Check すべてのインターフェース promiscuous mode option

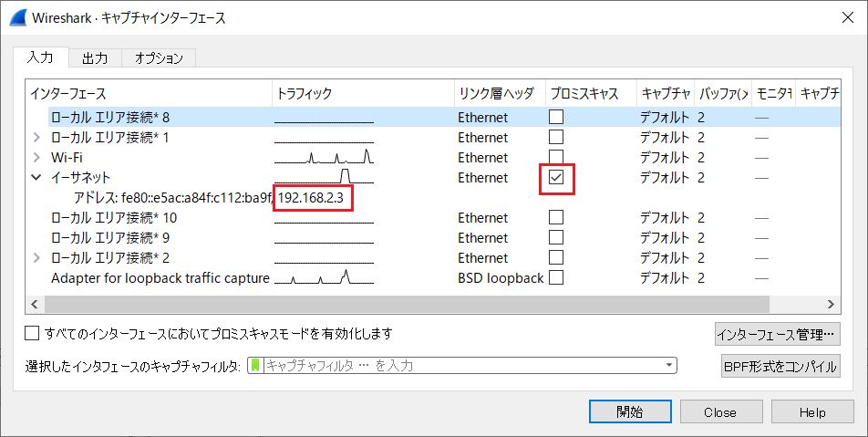pyautogui.click(x=32, y=333)
